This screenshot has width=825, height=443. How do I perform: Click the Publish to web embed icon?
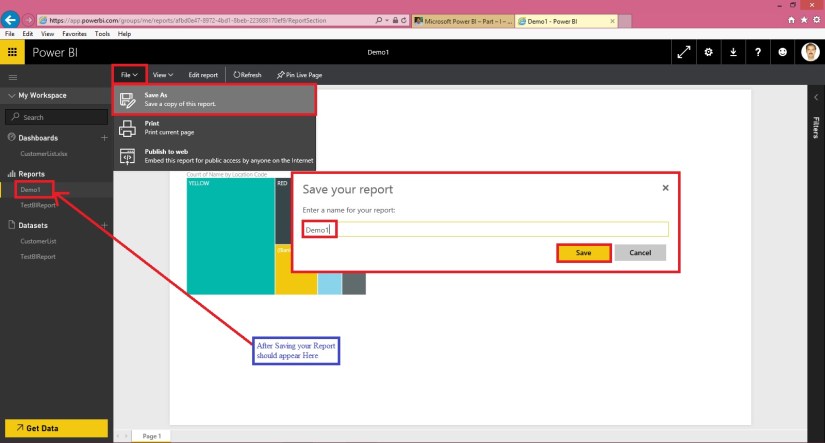click(x=127, y=156)
